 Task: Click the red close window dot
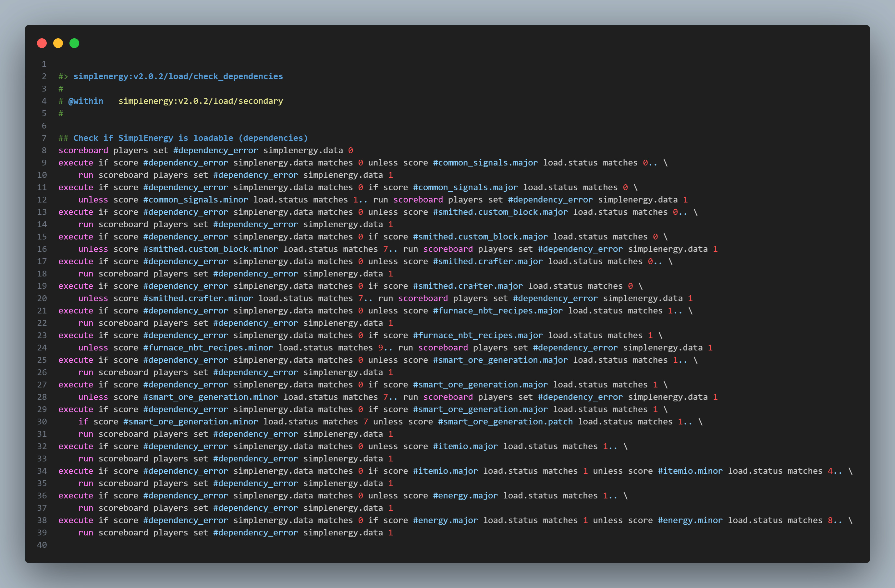(42, 43)
